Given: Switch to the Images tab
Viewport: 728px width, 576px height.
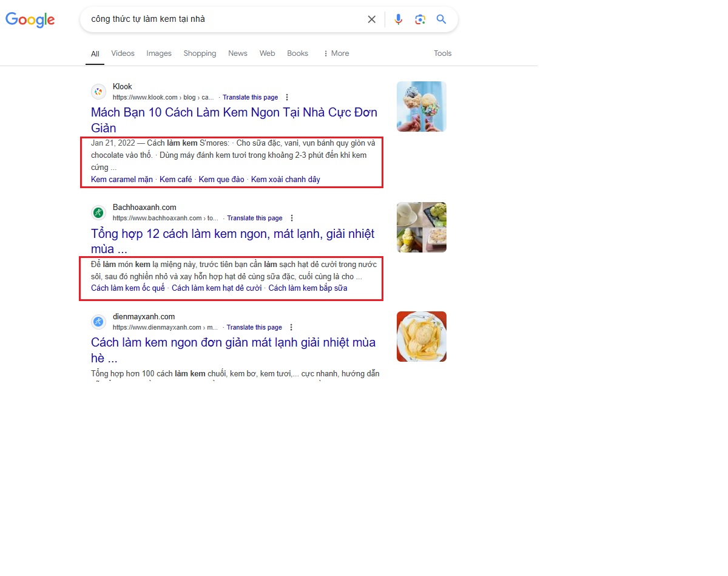Looking at the screenshot, I should [159, 53].
